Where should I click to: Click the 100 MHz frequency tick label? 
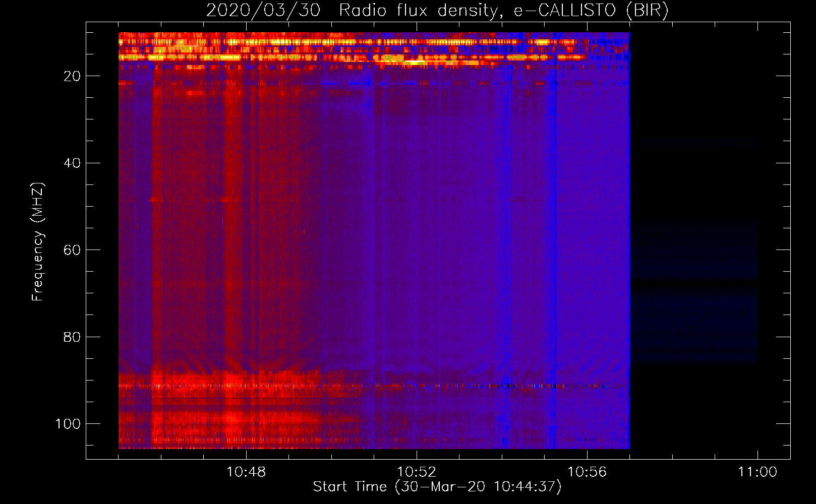68,424
